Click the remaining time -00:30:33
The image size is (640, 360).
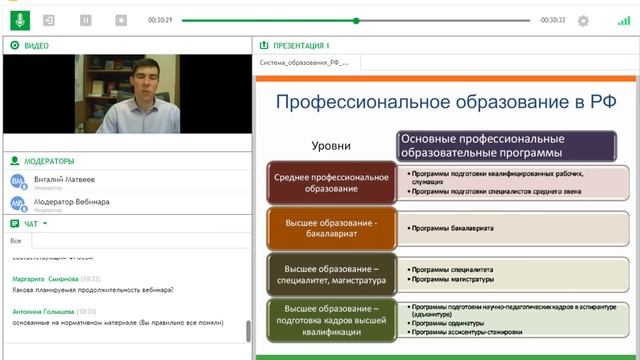click(x=552, y=20)
